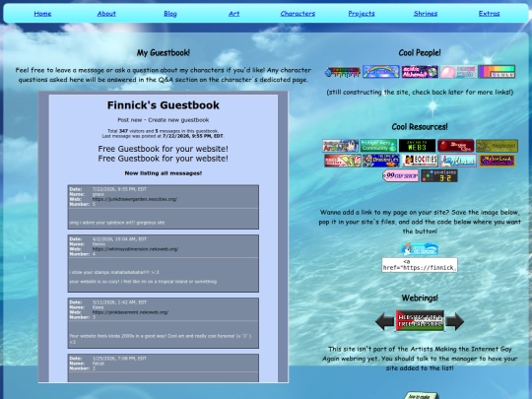Go to previous site in webring with left arrow

point(385,321)
